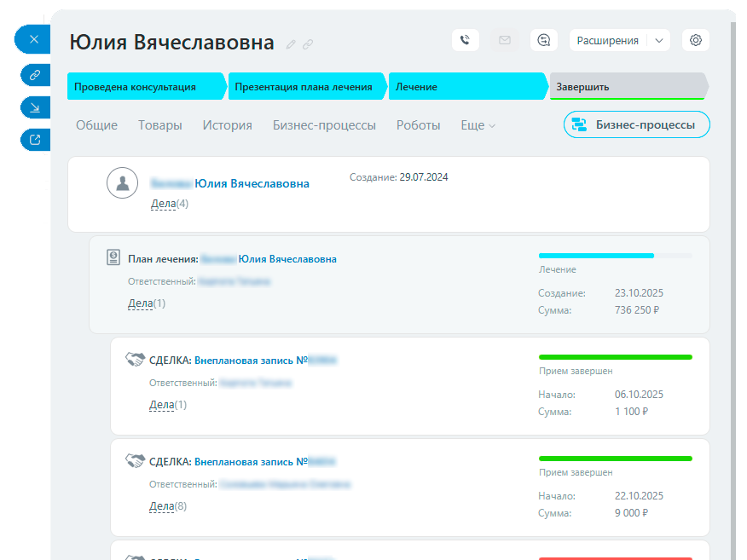Click the sum 736 250 ₽
Image resolution: width=747 pixels, height=560 pixels.
coord(637,310)
